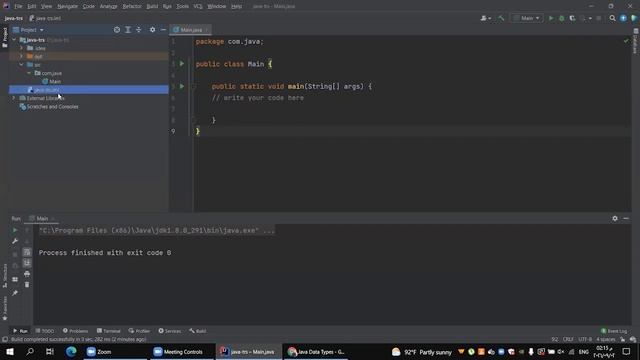Toggle the Favorites side tool window

coord(4,309)
